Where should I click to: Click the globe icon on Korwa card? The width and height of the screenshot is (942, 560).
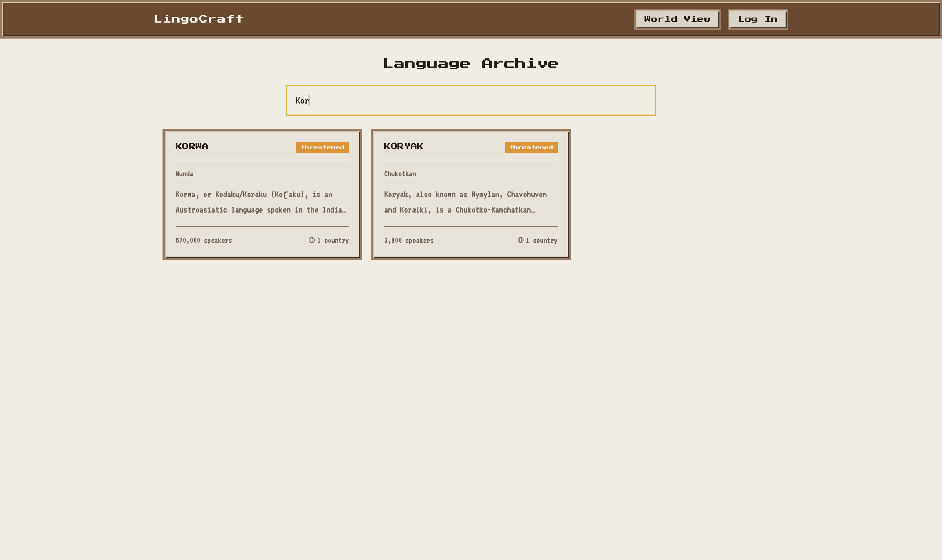311,240
